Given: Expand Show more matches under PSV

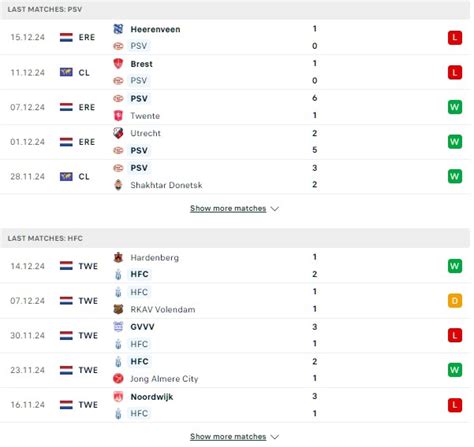Looking at the screenshot, I should (228, 209).
